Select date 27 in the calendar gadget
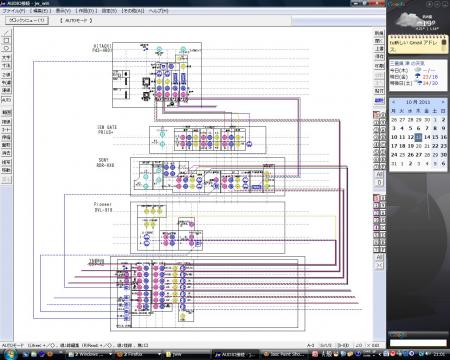Screen dimensions: 450x360 [x=419, y=155]
